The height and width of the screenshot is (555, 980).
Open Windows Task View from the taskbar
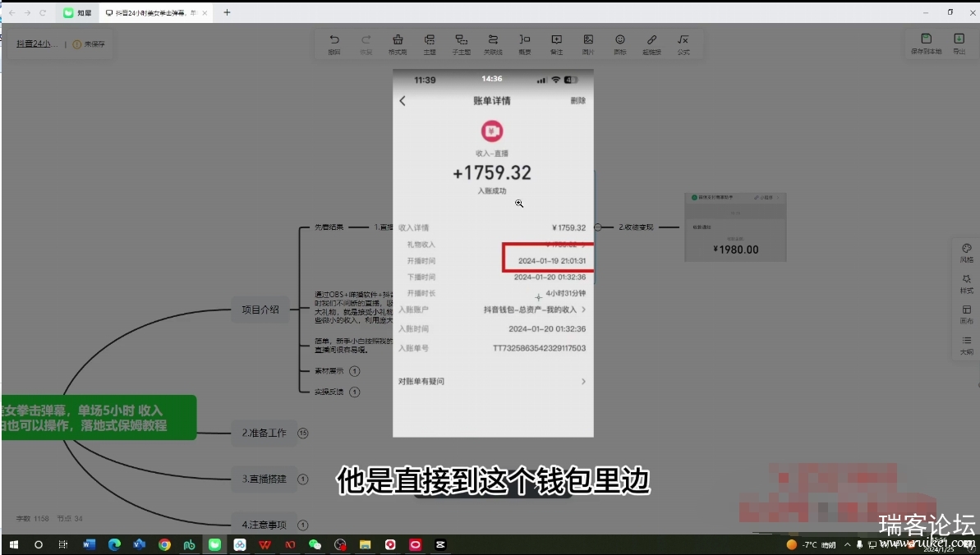[63, 544]
